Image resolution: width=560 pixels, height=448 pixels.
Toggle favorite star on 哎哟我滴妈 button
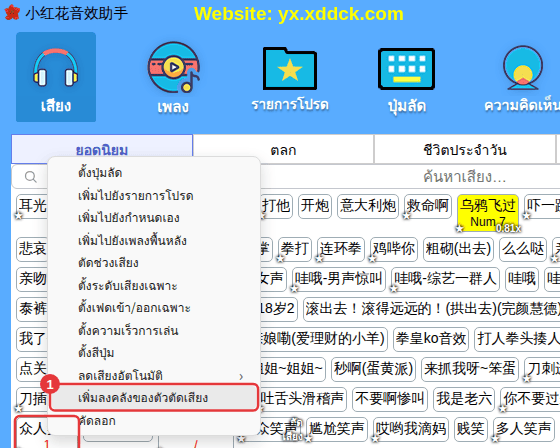click(x=375, y=439)
